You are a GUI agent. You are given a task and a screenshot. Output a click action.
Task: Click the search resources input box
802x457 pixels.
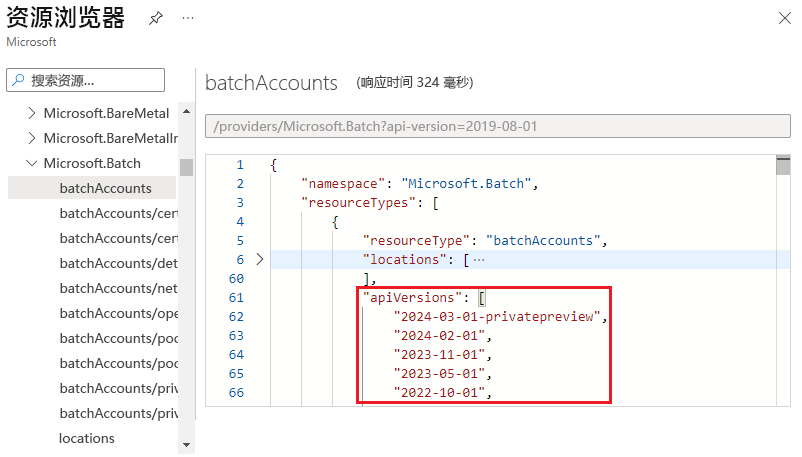pos(85,80)
